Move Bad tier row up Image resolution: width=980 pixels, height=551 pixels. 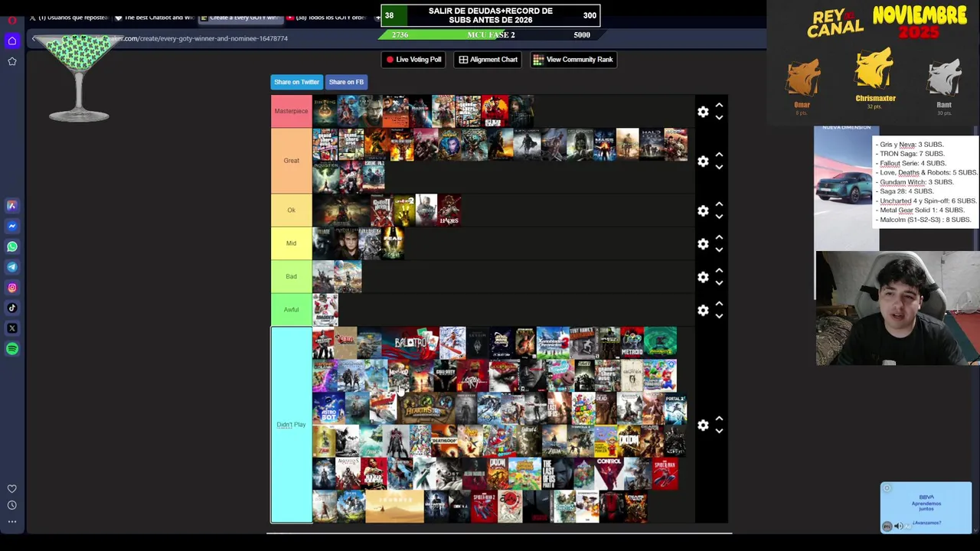click(x=719, y=270)
